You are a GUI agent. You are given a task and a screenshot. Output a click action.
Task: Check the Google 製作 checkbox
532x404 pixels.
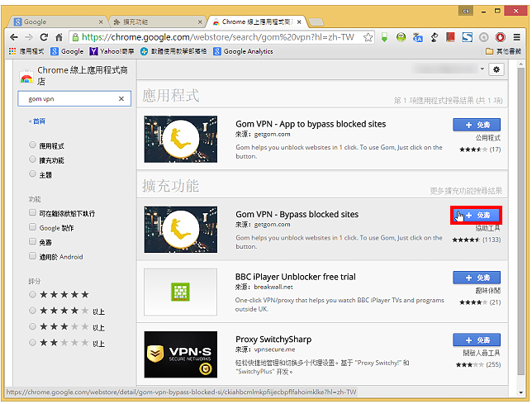[32, 226]
